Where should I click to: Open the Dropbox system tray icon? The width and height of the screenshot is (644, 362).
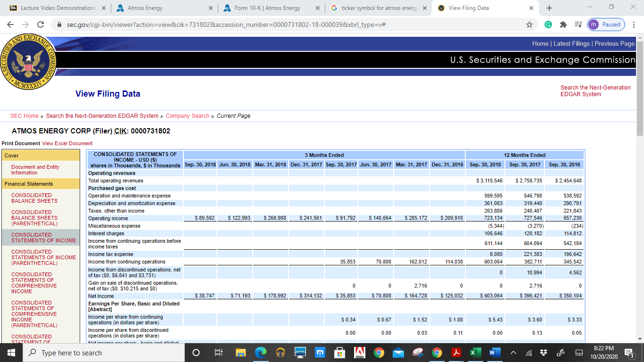(x=544, y=352)
